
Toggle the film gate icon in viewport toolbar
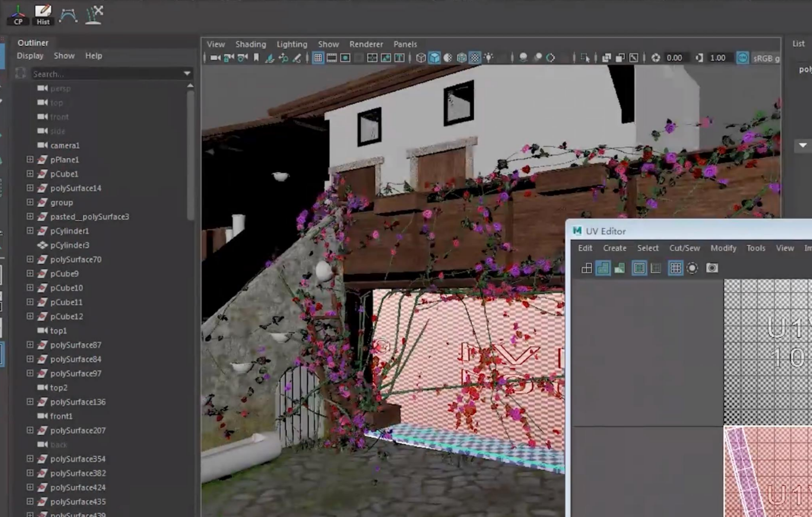tap(332, 58)
